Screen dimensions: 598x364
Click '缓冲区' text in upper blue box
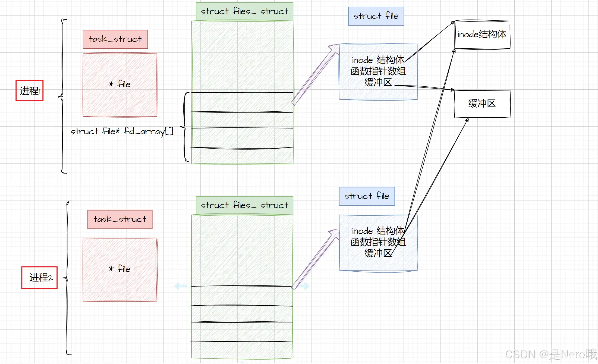378,82
